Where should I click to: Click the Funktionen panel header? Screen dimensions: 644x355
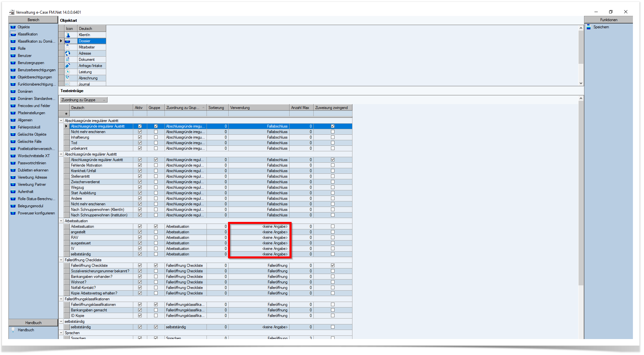pyautogui.click(x=608, y=20)
